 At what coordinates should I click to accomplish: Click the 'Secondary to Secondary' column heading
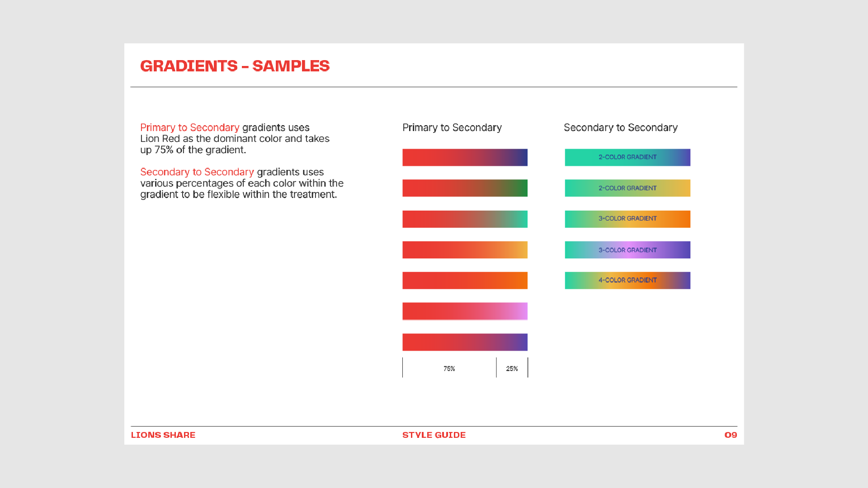pyautogui.click(x=621, y=128)
